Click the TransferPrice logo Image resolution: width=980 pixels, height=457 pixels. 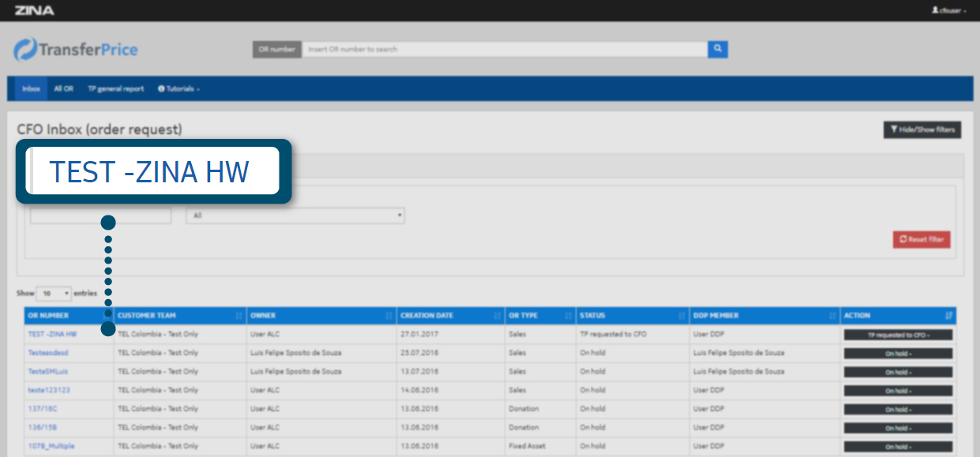[76, 50]
